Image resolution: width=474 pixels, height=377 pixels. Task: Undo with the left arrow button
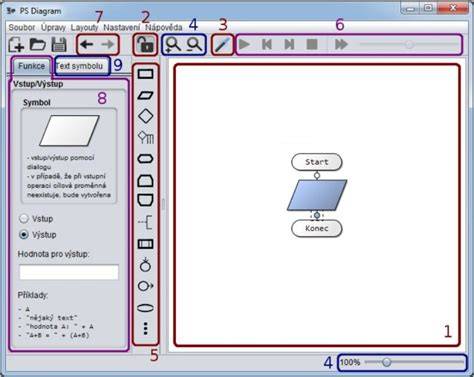[87, 44]
